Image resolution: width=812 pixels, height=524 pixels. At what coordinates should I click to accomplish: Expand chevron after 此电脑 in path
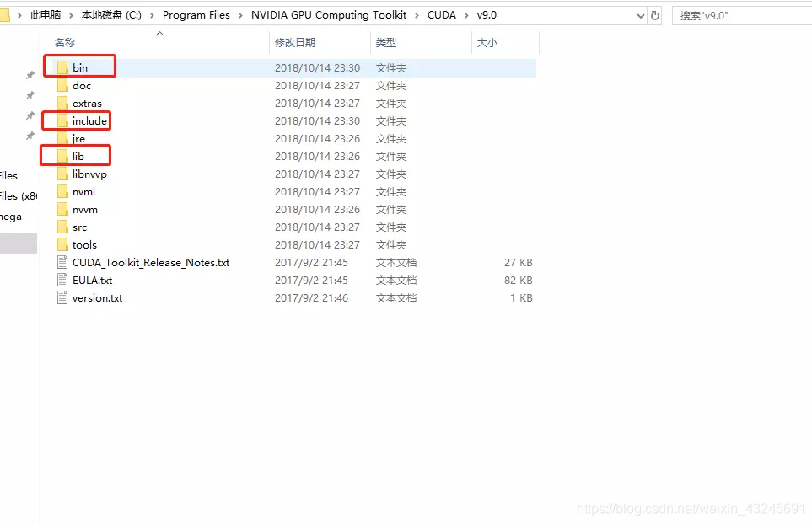(x=71, y=15)
